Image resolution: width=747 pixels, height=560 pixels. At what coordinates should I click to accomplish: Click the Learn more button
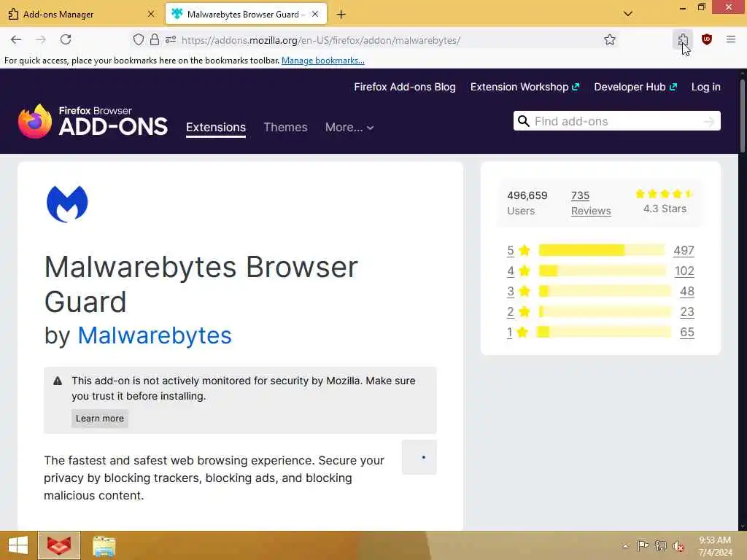click(99, 419)
